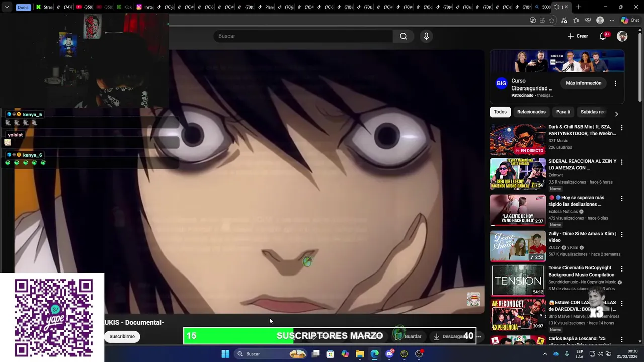This screenshot has height=362, width=644.
Task: Open volume control in system tray
Action: click(600, 354)
